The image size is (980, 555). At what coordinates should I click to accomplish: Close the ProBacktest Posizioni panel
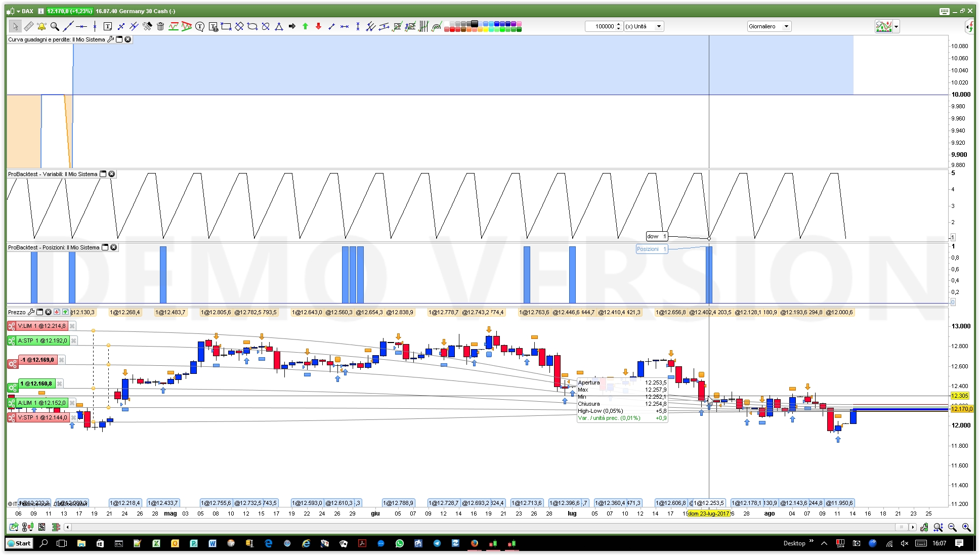pyautogui.click(x=114, y=247)
